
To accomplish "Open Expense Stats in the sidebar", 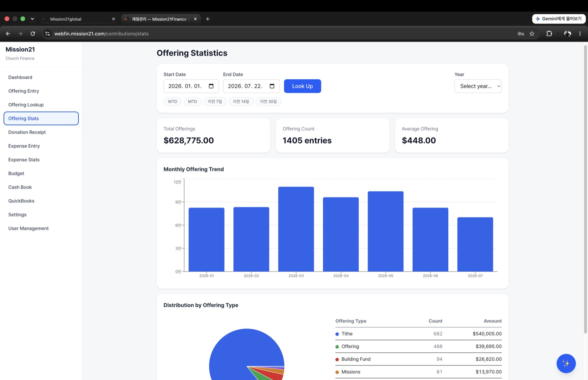I will pyautogui.click(x=24, y=160).
